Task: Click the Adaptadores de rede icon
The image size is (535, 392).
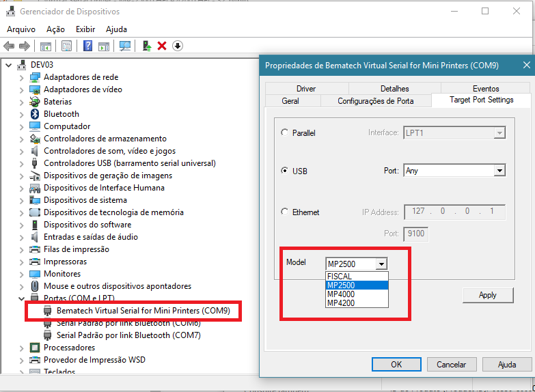Action: (35, 77)
